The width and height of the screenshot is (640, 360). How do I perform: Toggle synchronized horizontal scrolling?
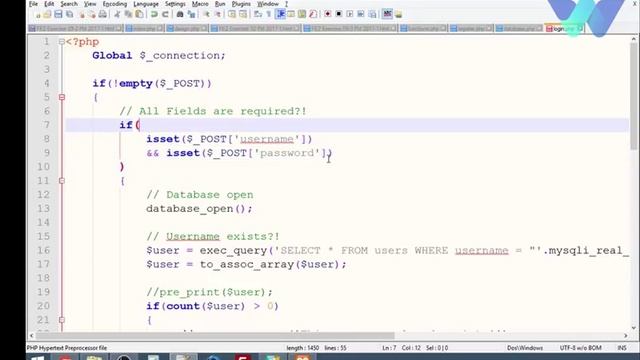coord(243,14)
